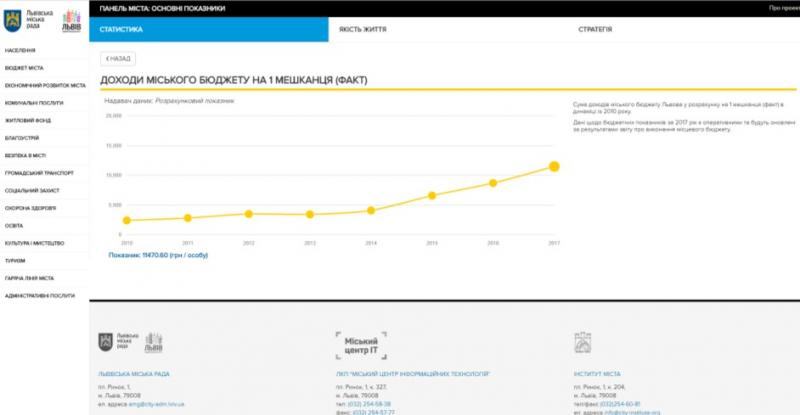Image resolution: width=800 pixels, height=415 pixels.
Task: Click the chart heading ДОХОДИ МІСЬКОГО БЮДЖЕТУ НА 1 МЕШКАНЦЯ
Action: pos(234,80)
